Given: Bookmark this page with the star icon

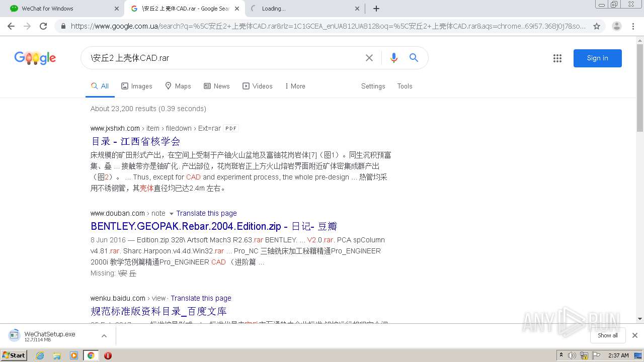Looking at the screenshot, I should pyautogui.click(x=597, y=26).
